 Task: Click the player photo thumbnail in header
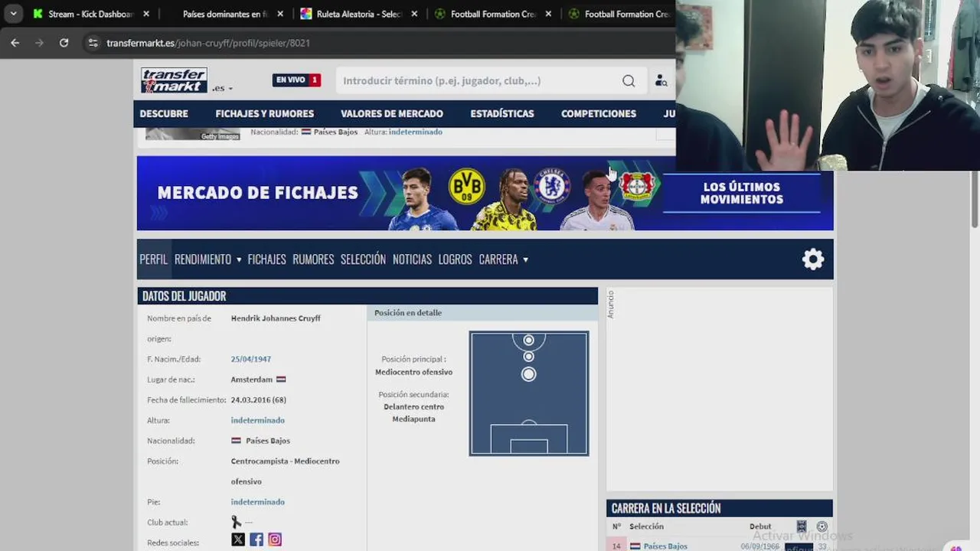point(193,134)
